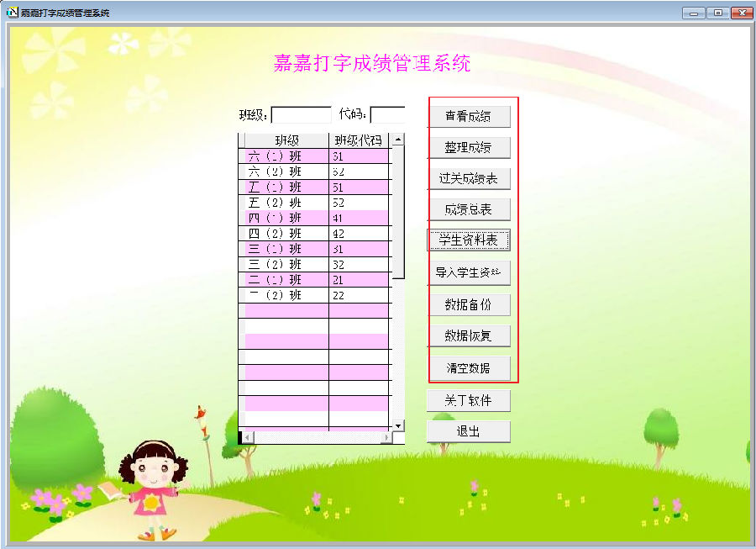Show the 成绩总表 summary
The width and height of the screenshot is (756, 549).
(x=469, y=209)
